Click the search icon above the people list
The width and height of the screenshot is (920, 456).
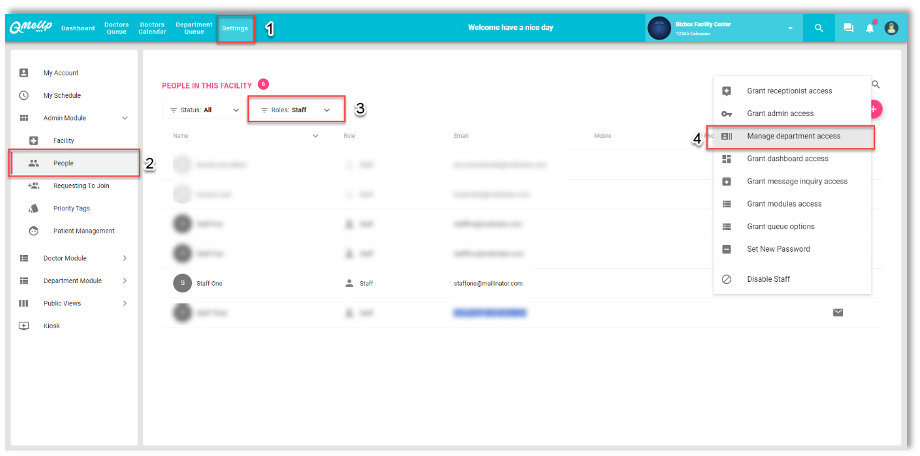(876, 85)
